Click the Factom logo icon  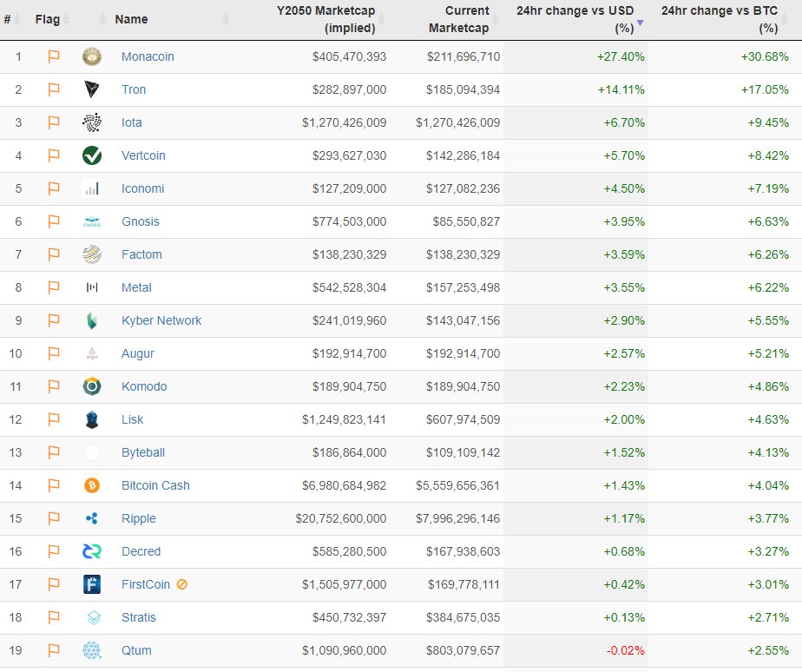92,254
